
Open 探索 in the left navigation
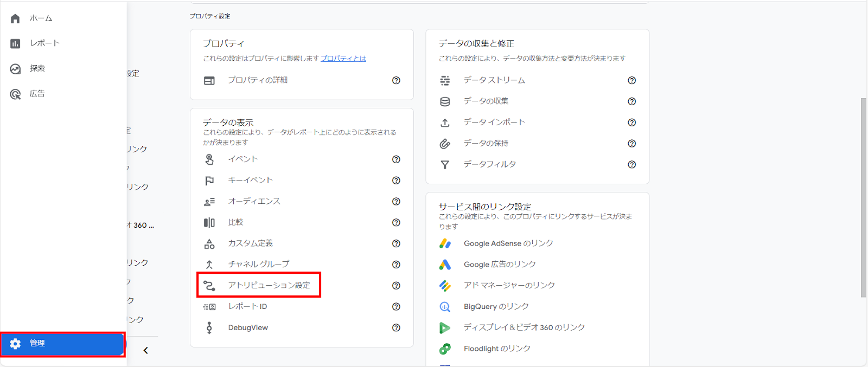pyautogui.click(x=37, y=68)
